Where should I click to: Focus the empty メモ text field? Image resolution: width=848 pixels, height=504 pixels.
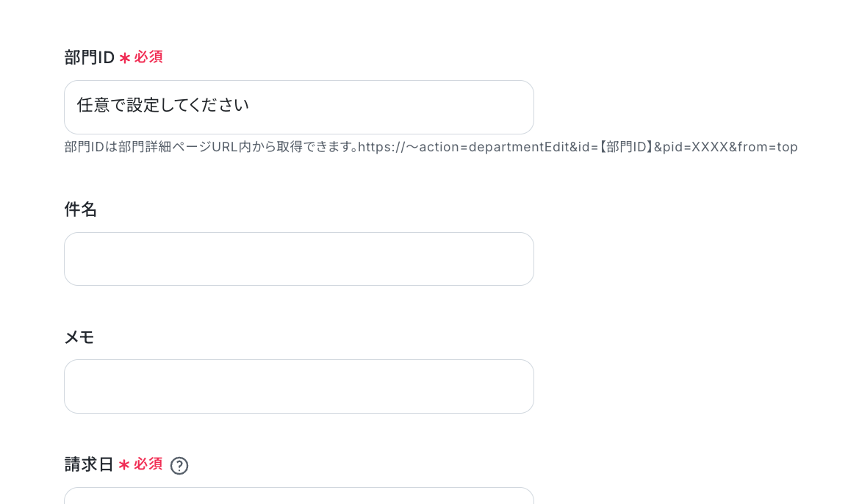tap(299, 386)
